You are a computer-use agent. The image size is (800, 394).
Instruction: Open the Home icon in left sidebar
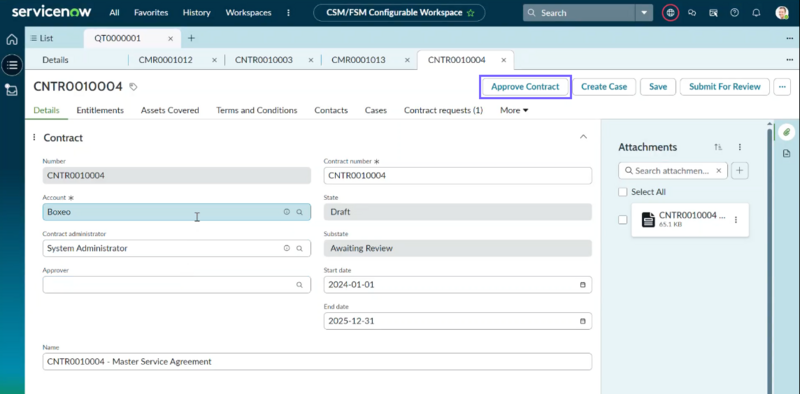click(12, 40)
